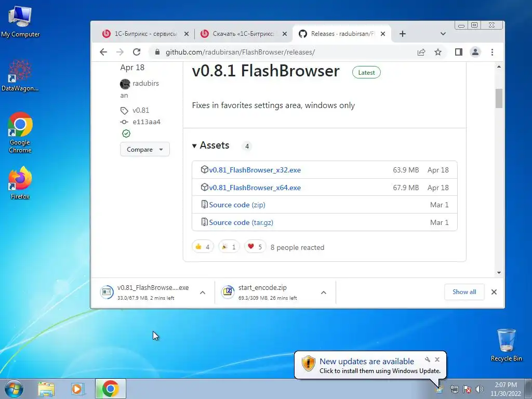Download Source code (zip)
The image size is (532, 399).
(237, 205)
